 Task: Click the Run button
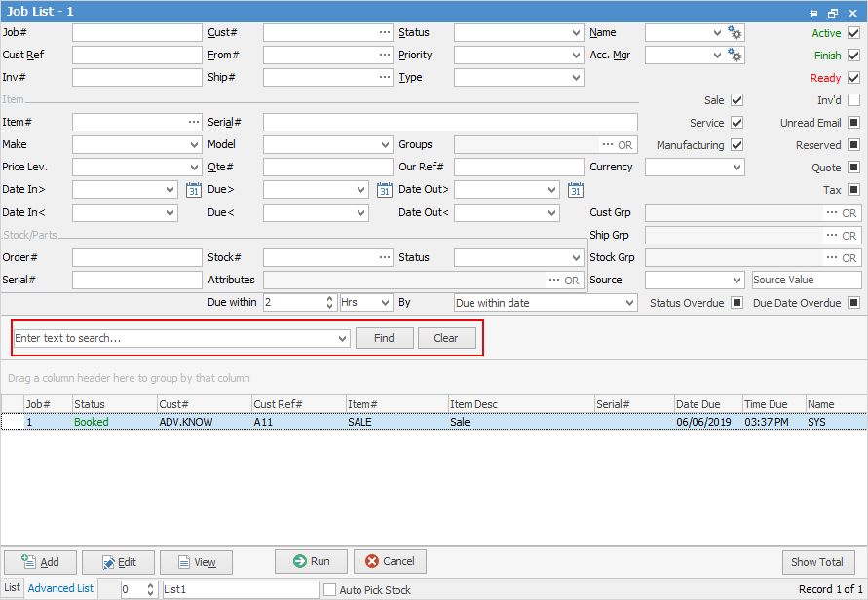[311, 562]
